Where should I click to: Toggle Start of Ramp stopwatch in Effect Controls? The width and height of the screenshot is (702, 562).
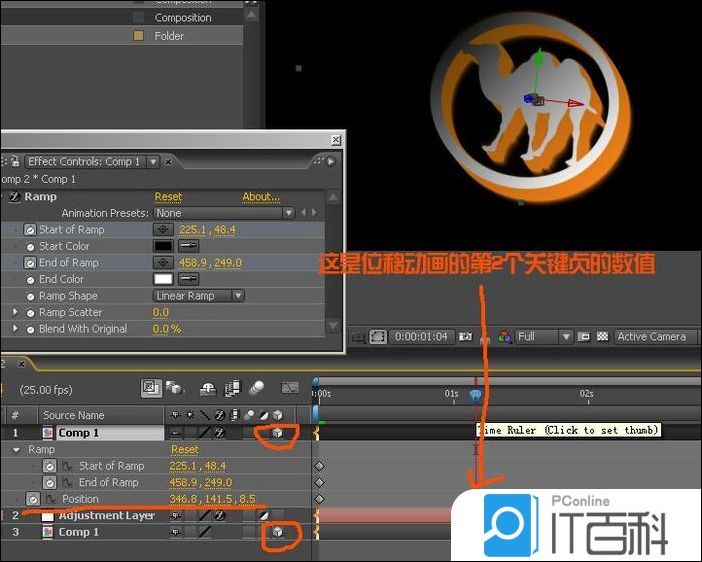point(30,230)
